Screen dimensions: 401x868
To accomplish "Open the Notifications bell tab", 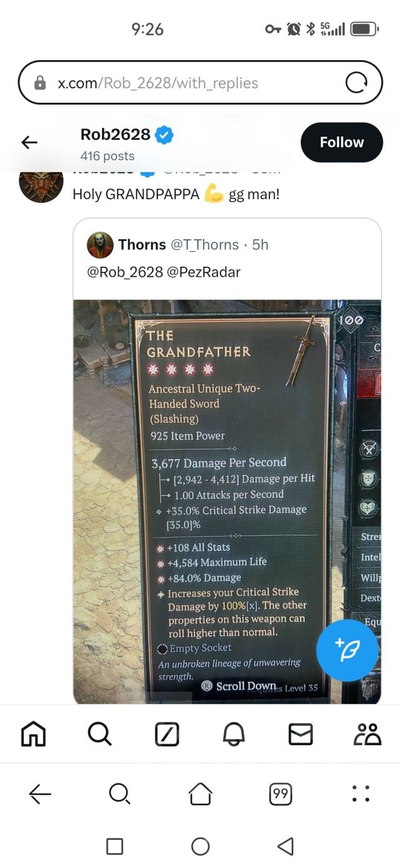I will click(234, 733).
